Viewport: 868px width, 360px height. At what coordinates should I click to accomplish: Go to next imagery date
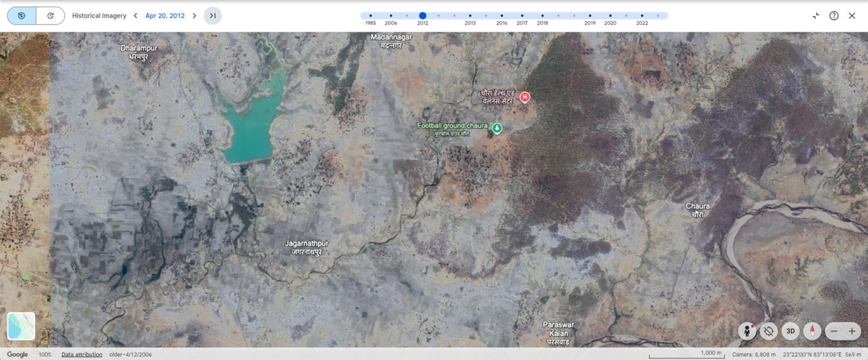click(x=194, y=16)
